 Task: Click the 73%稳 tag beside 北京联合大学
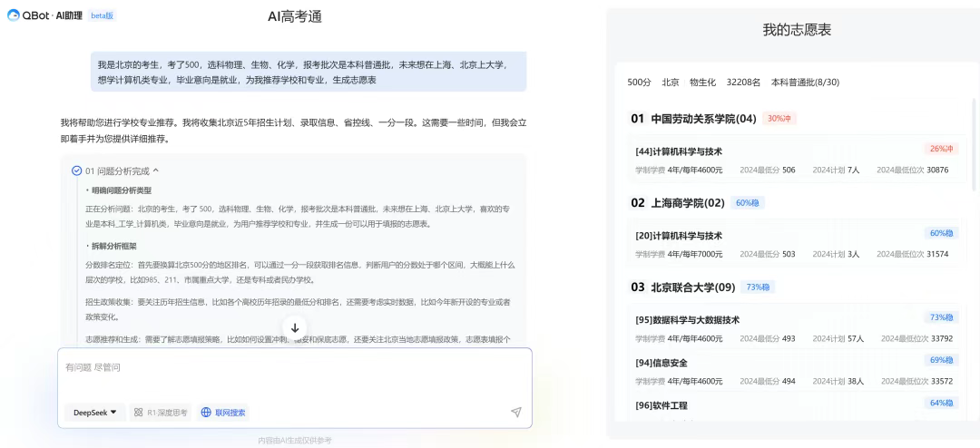tap(758, 287)
